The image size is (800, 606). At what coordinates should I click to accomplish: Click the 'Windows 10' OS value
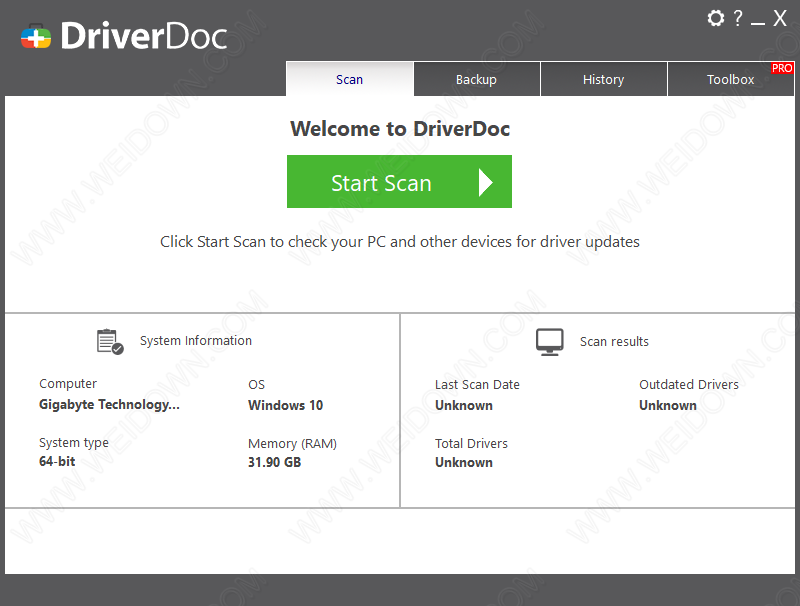point(286,405)
